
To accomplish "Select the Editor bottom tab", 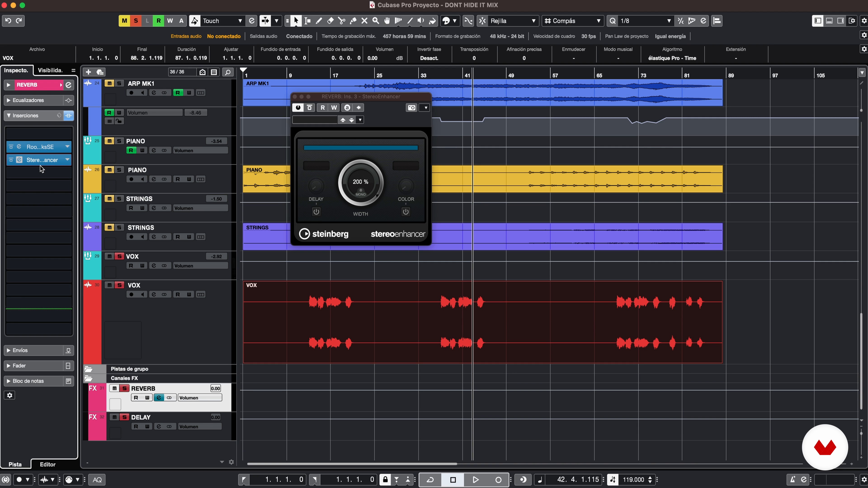I will (x=47, y=465).
